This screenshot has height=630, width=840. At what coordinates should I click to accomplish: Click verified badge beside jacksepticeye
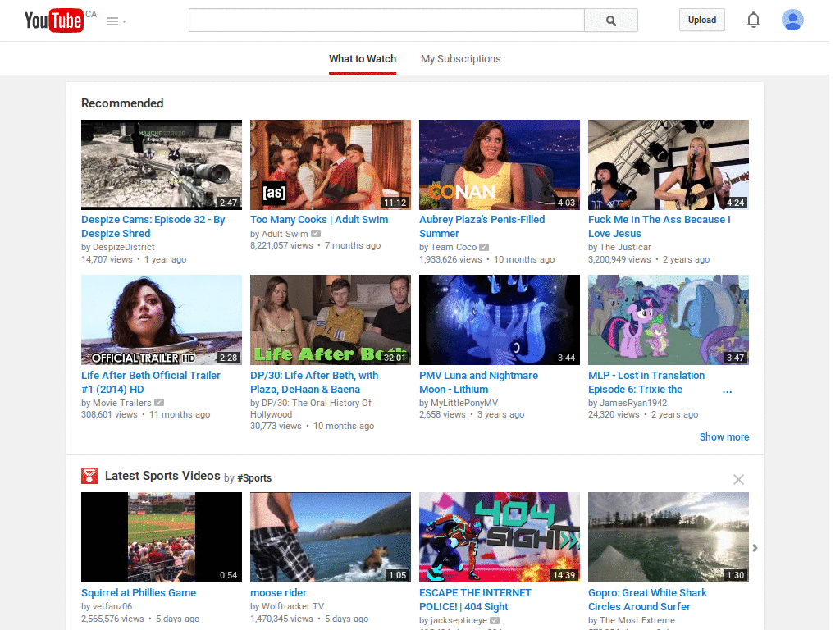pos(495,620)
